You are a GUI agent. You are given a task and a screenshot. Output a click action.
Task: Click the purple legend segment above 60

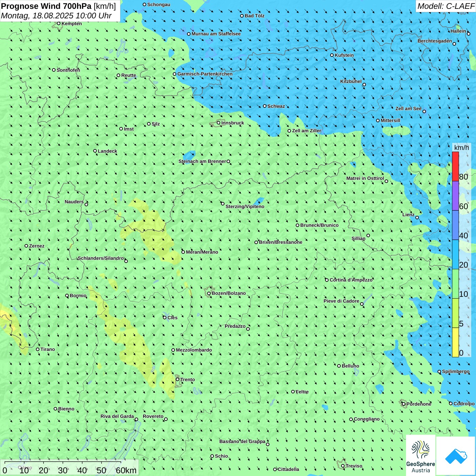coord(455,196)
